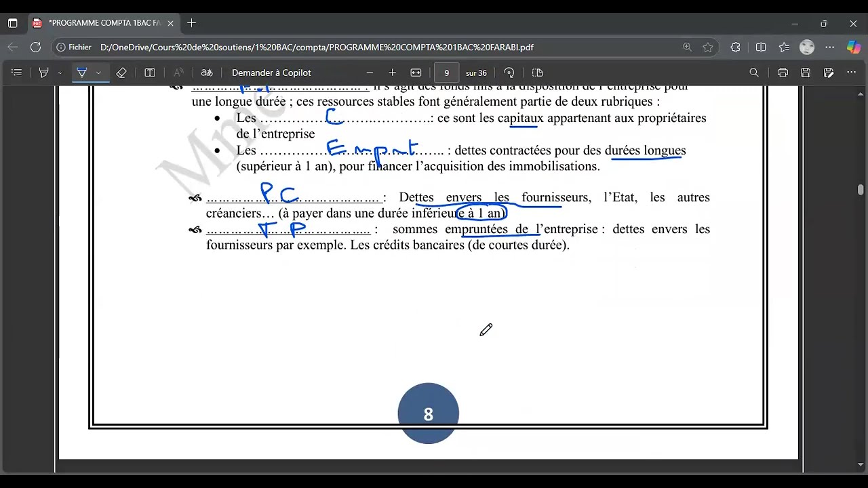
Task: Open the Favorites list
Action: pyautogui.click(x=785, y=47)
